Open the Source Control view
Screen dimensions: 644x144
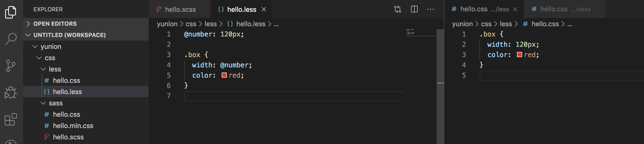tap(11, 66)
